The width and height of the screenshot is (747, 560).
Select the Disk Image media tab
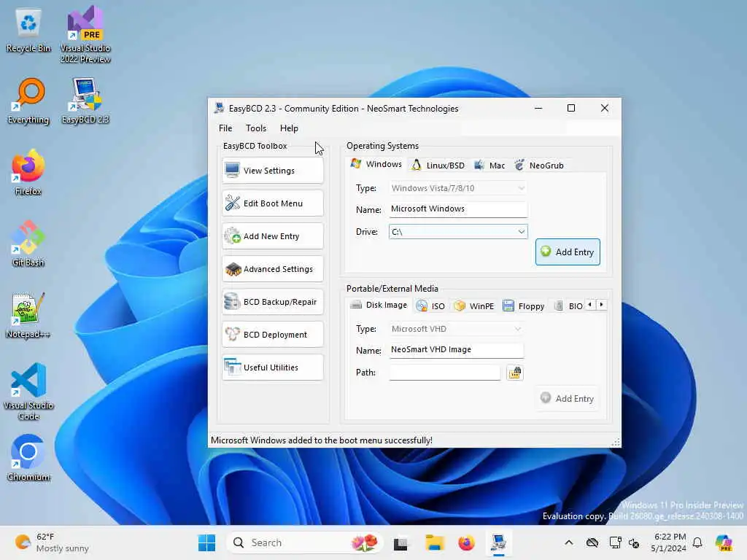[x=379, y=305]
